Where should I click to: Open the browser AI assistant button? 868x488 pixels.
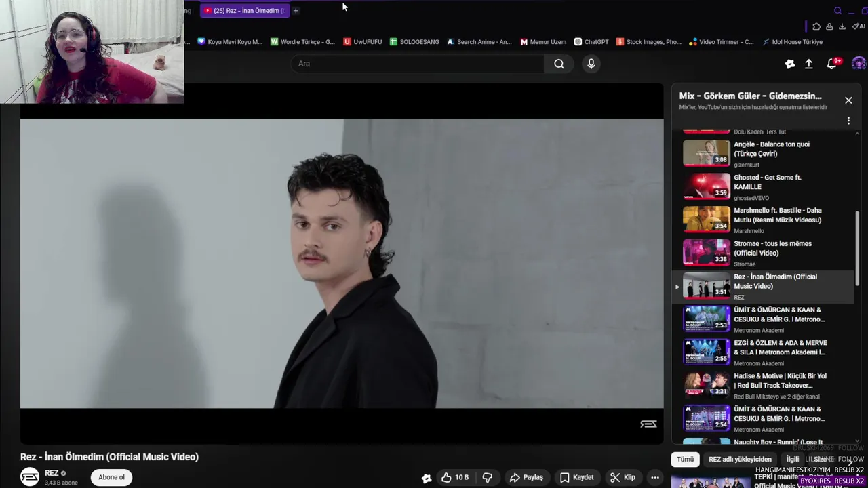[x=858, y=26]
